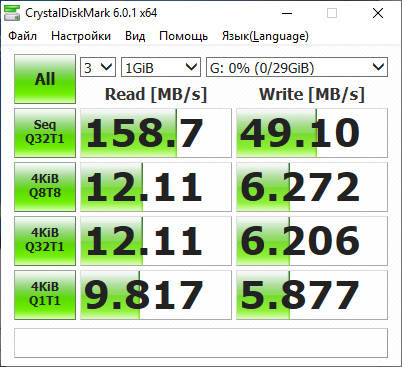Start the 4KiB Q32T1 test

point(45,241)
